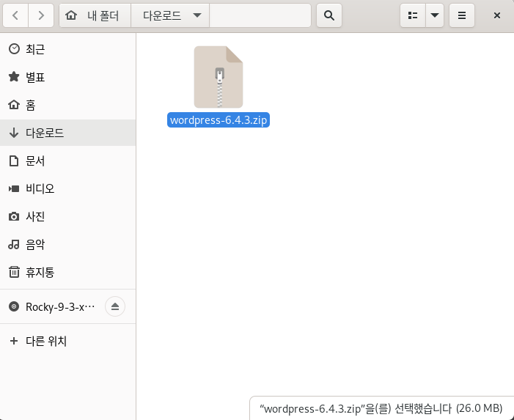Open 휴지통 (Trash) in the sidebar
The image size is (514, 420).
(x=68, y=272)
